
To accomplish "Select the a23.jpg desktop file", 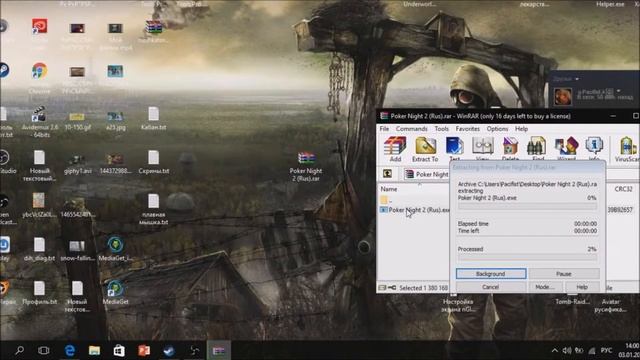I will coord(116,121).
